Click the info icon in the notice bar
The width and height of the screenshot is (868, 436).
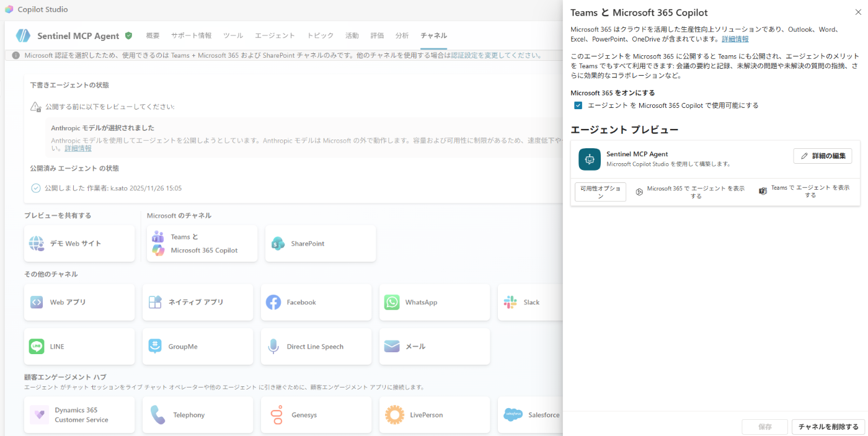[x=15, y=55]
